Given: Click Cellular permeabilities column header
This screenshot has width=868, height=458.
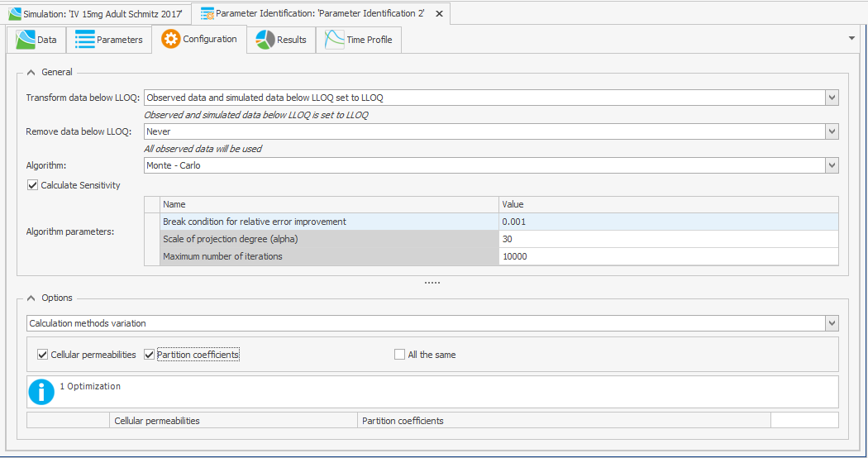Looking at the screenshot, I should coord(234,420).
